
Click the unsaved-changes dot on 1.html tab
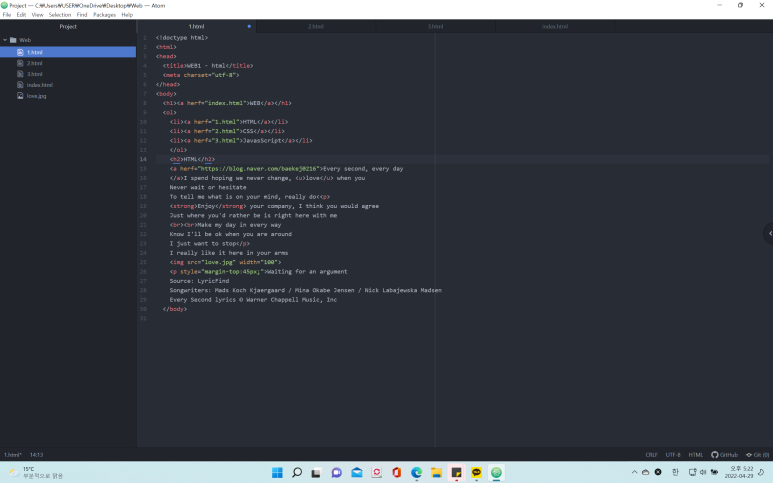249,27
